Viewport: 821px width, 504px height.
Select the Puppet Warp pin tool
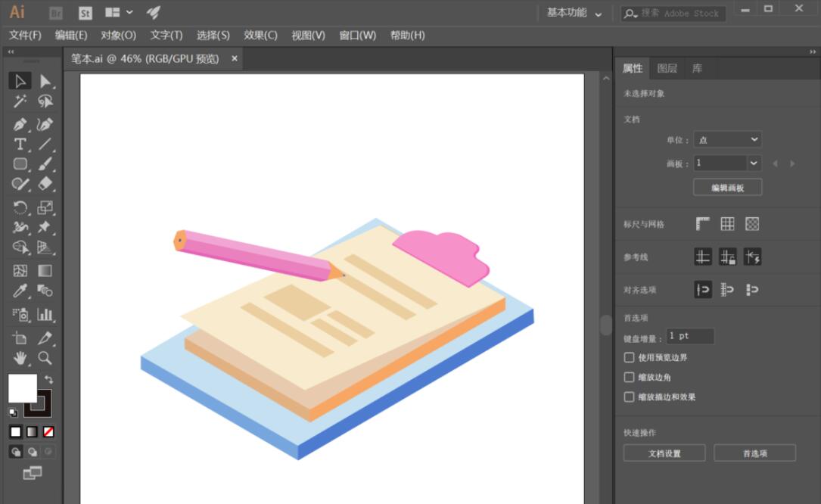tap(45, 227)
